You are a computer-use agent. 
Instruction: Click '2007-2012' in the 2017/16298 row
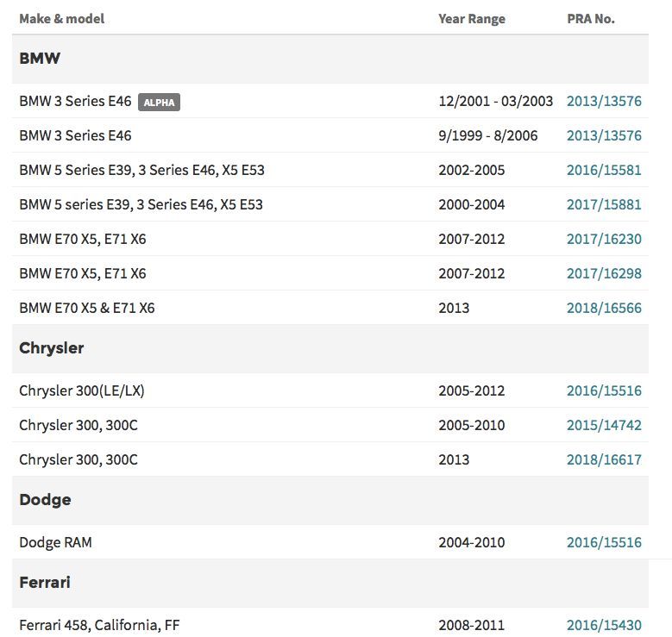pos(471,274)
